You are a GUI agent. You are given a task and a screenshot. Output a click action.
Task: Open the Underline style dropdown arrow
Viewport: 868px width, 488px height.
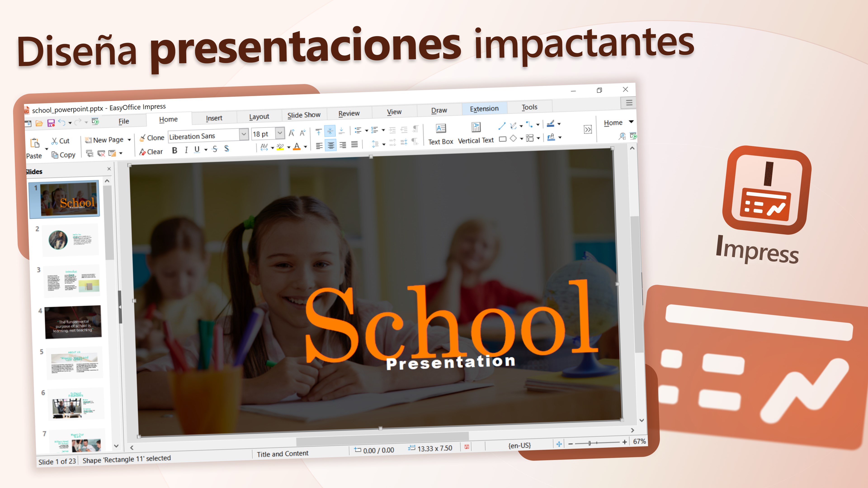(x=205, y=150)
